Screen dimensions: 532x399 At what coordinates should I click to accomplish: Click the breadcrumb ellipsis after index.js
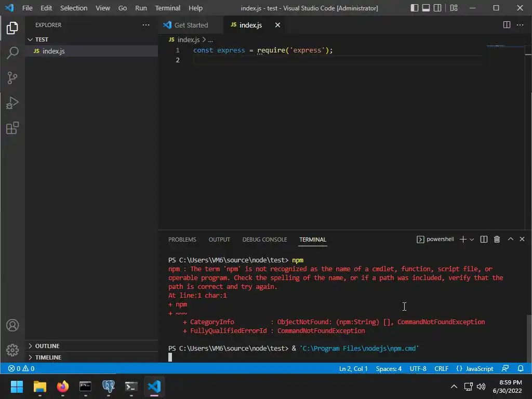pos(210,40)
